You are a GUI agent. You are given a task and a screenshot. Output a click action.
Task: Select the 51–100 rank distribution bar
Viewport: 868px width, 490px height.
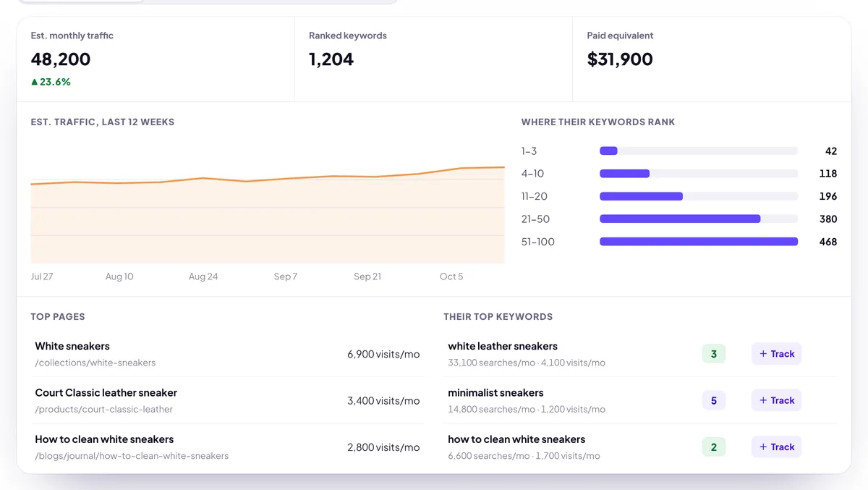[699, 242]
